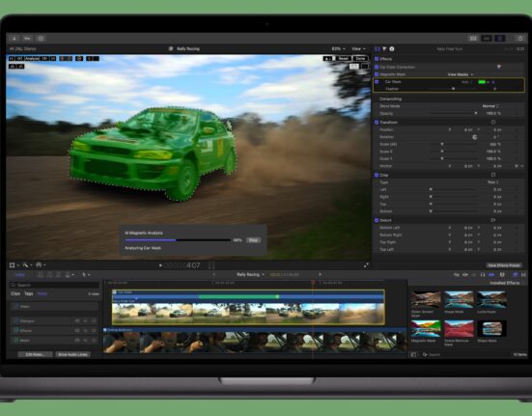Viewport: 532px width, 416px height.
Task: Click the Distort onscreen controls icon
Action: pyautogui.click(x=493, y=220)
